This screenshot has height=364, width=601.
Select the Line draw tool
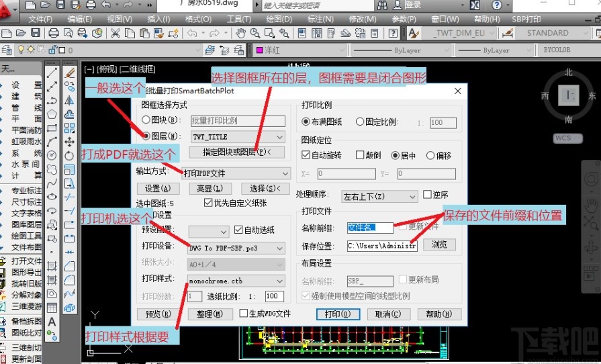pyautogui.click(x=52, y=73)
